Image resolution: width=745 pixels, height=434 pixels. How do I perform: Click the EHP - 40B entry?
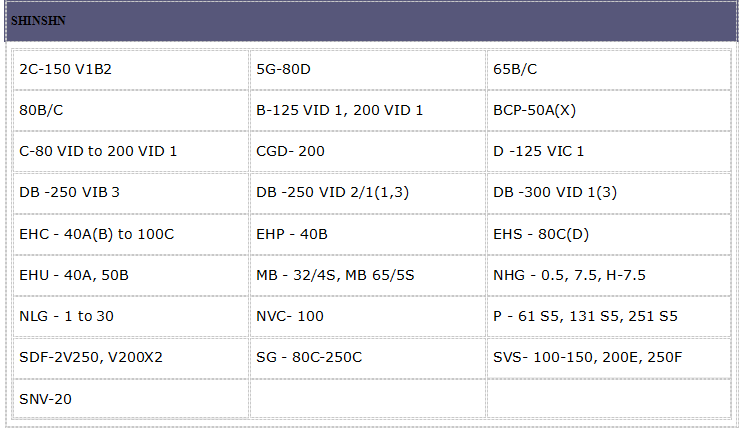(x=291, y=234)
